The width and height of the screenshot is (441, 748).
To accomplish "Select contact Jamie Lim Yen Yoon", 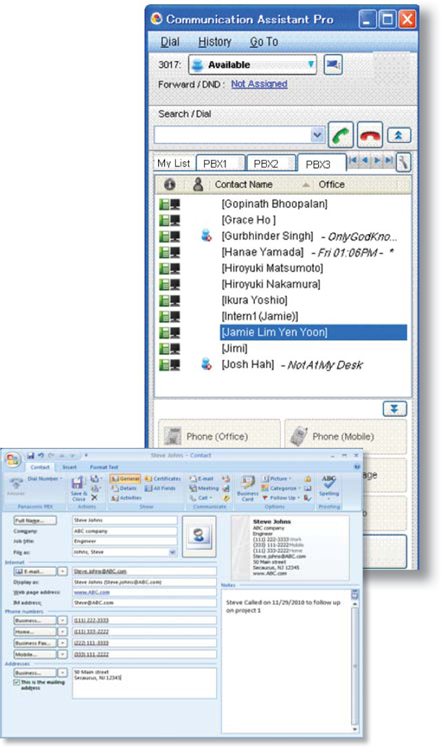I will (x=313, y=332).
